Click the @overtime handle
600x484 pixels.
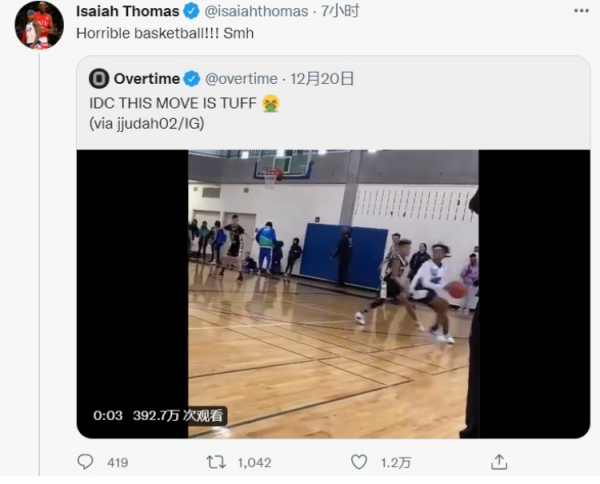[242, 78]
